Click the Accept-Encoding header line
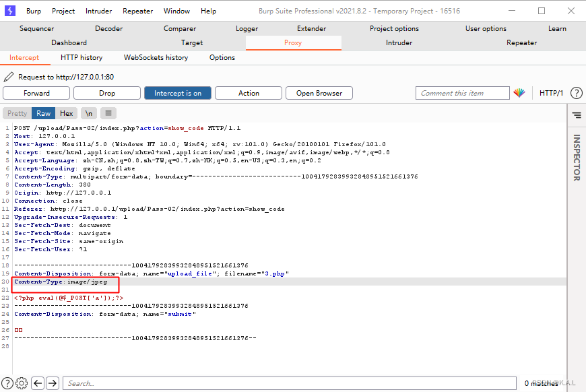Image resolution: width=586 pixels, height=392 pixels. point(75,168)
